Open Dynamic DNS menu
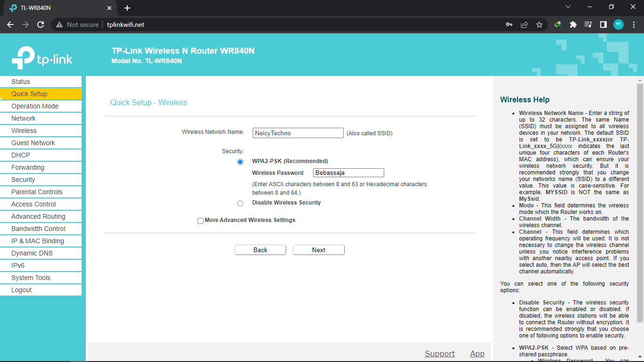This screenshot has width=644, height=362. [41, 253]
